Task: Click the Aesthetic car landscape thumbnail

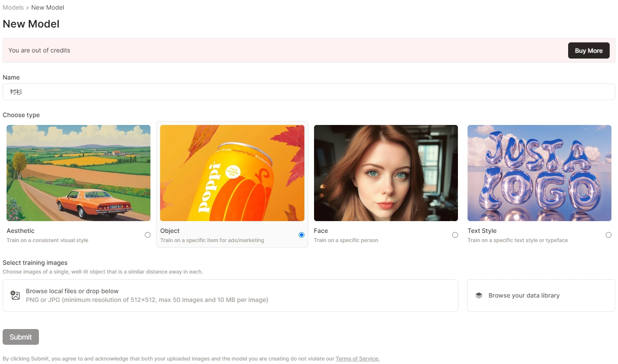Action: [78, 173]
